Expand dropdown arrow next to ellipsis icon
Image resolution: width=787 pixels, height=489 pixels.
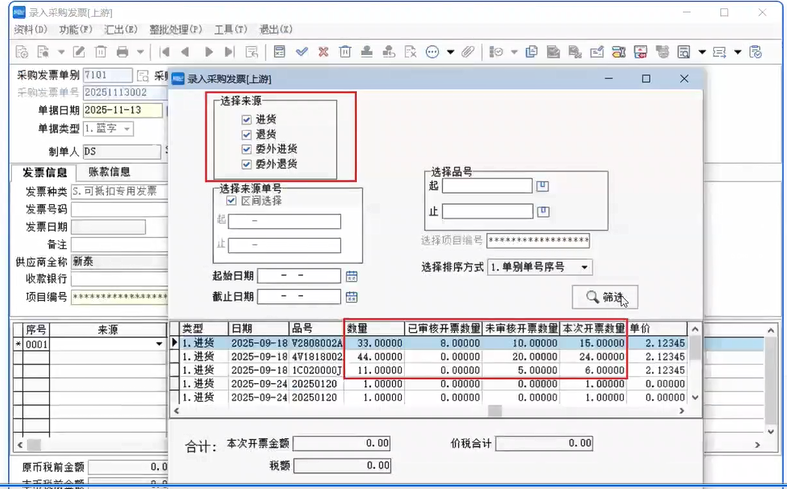point(450,52)
